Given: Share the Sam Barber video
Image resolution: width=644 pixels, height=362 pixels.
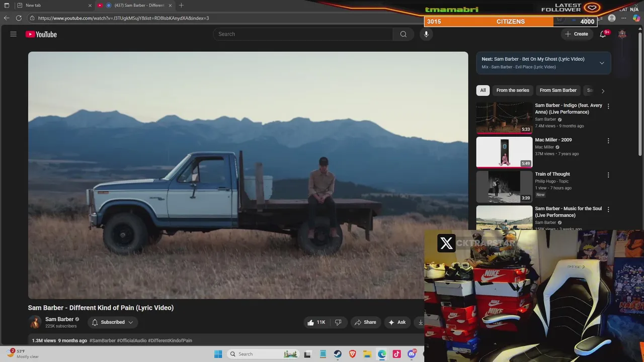Looking at the screenshot, I should point(365,322).
